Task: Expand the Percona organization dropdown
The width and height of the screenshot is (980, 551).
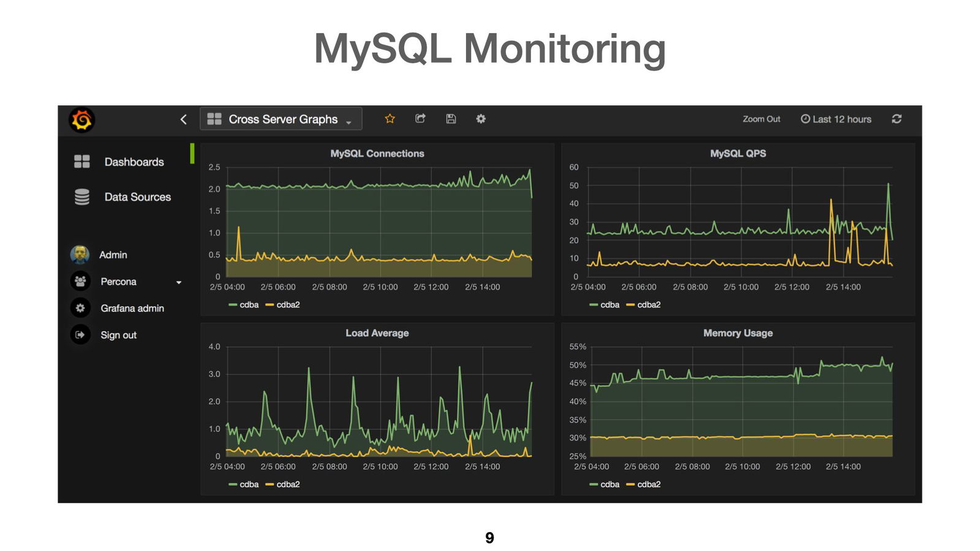Action: pos(178,282)
